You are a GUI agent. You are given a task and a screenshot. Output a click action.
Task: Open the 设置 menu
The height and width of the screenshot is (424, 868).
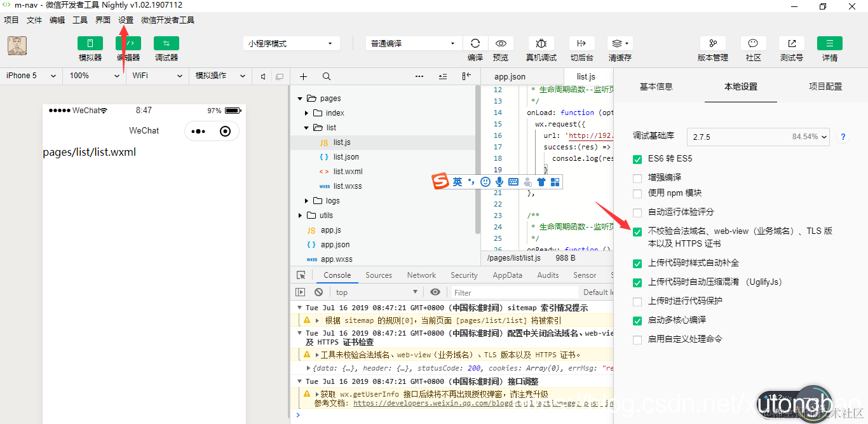point(126,20)
